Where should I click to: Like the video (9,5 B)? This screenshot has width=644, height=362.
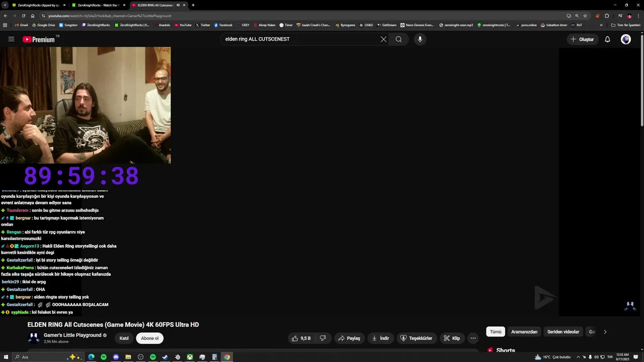tap(301, 338)
